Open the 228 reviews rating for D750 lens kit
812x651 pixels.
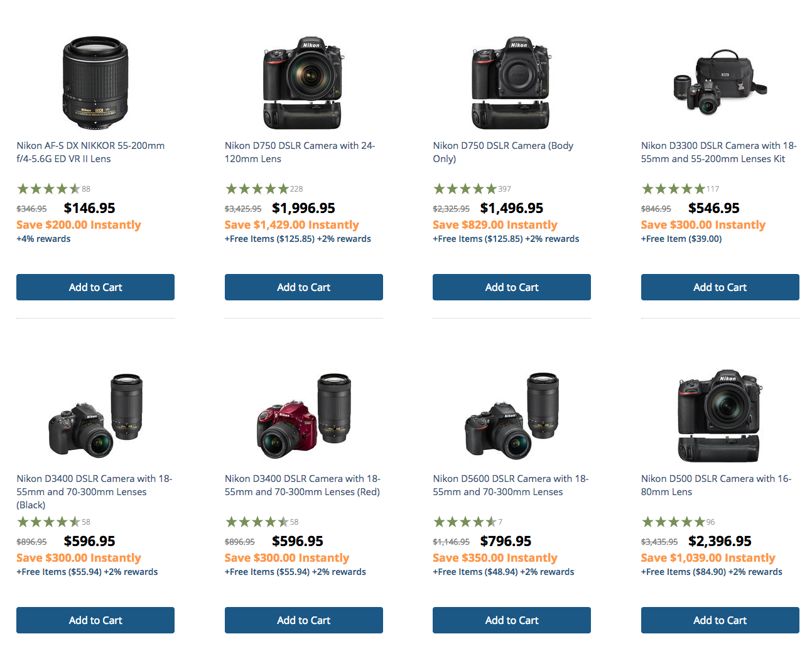264,189
